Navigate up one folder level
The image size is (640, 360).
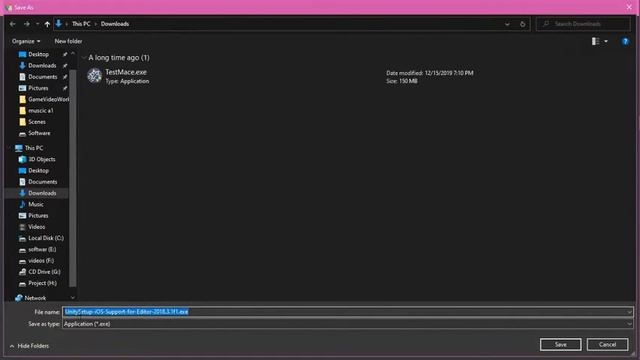[47, 24]
